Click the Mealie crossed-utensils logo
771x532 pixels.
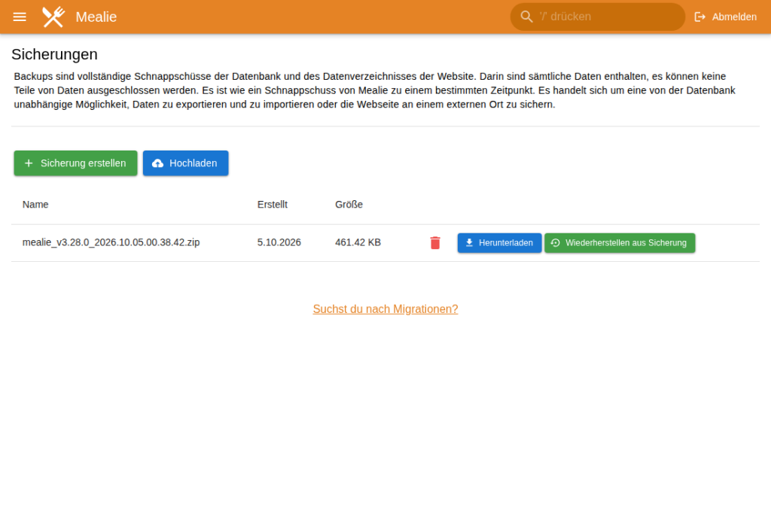click(x=53, y=17)
